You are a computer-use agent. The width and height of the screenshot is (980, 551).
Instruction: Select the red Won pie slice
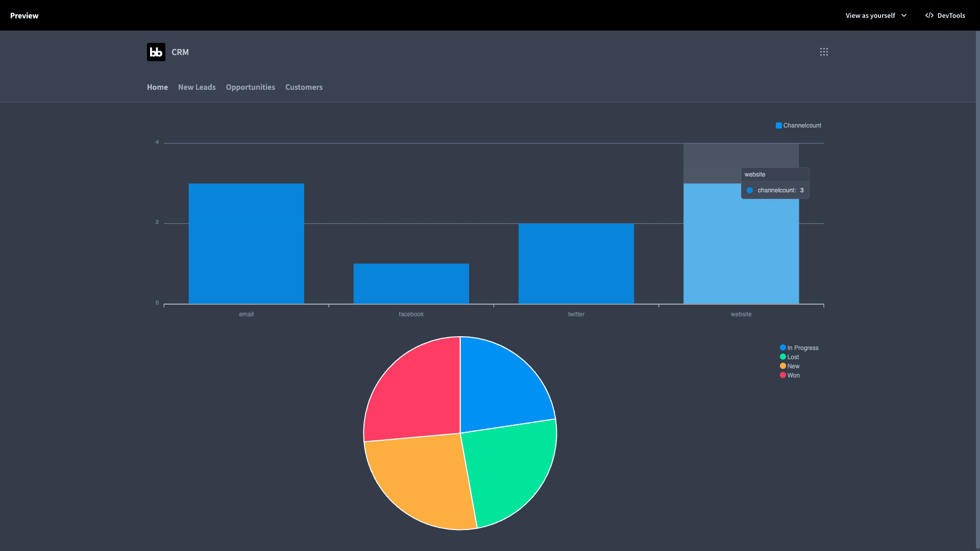tap(419, 393)
